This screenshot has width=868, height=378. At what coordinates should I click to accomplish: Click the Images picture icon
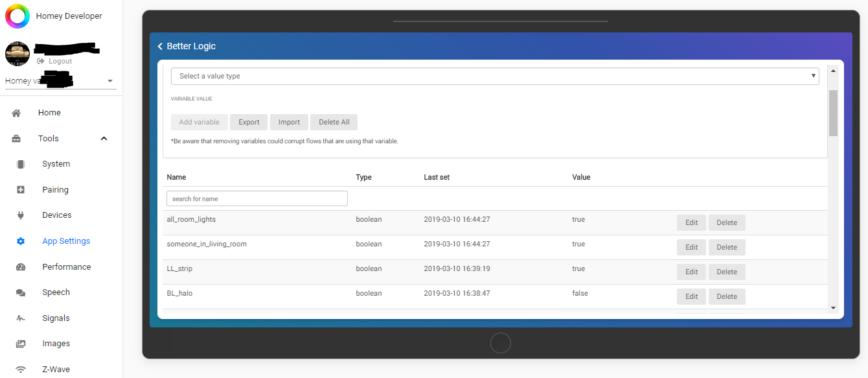click(21, 344)
